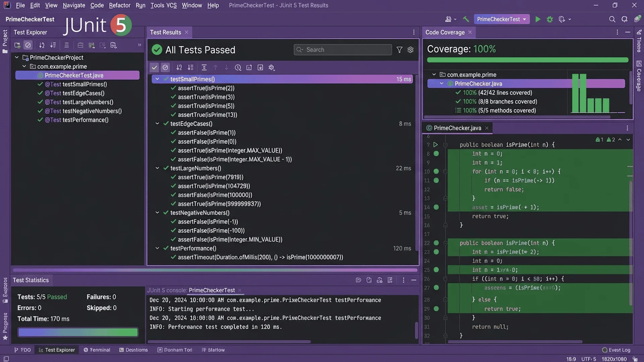Collapse the testSmallPrimes() node
Screen dimensions: 644x362
click(157, 79)
